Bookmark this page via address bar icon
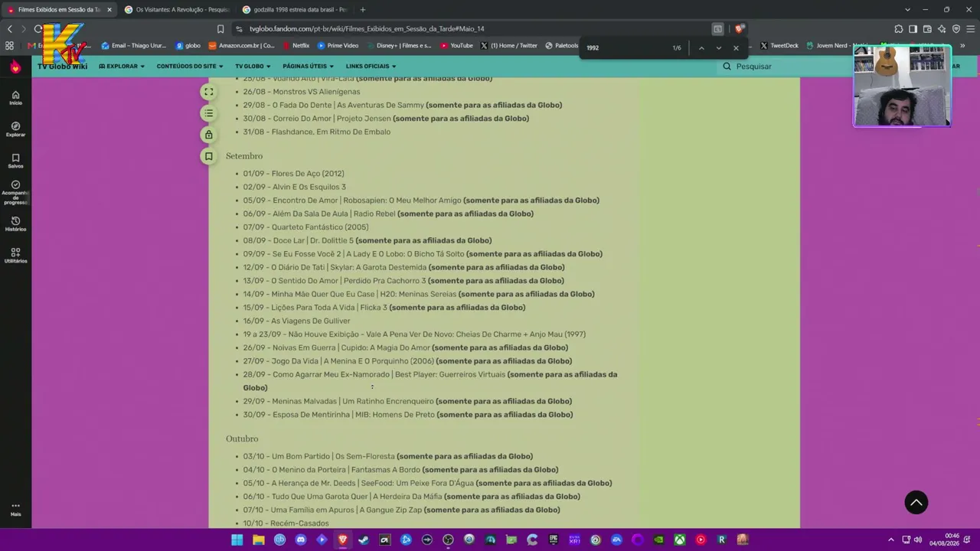Image resolution: width=980 pixels, height=551 pixels. pyautogui.click(x=220, y=29)
